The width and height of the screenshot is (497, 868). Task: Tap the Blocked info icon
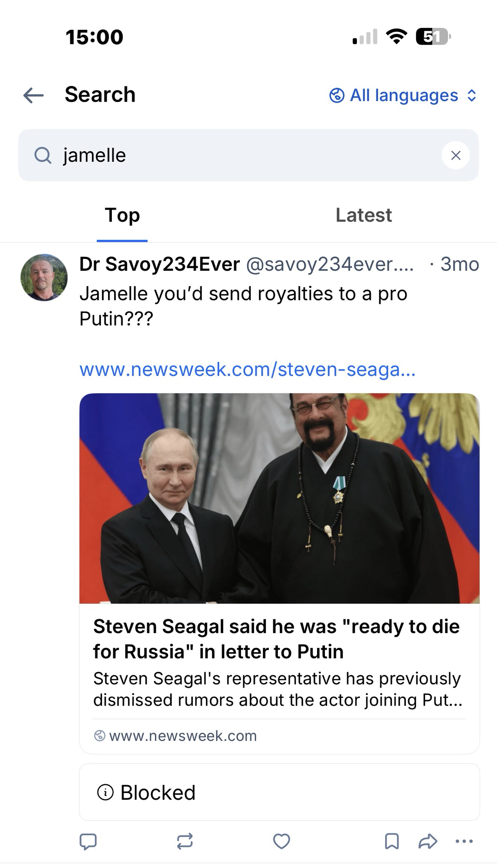click(x=105, y=792)
